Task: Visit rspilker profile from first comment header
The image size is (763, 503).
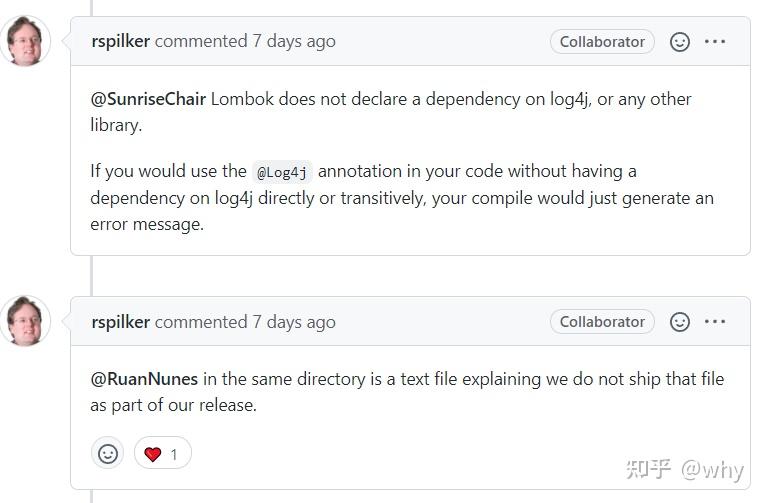Action: [x=120, y=42]
